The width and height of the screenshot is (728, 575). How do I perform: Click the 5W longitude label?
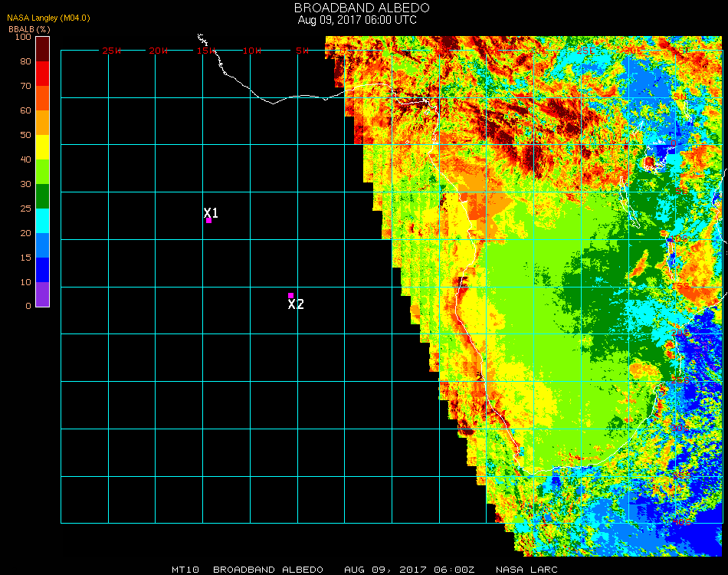pos(302,51)
